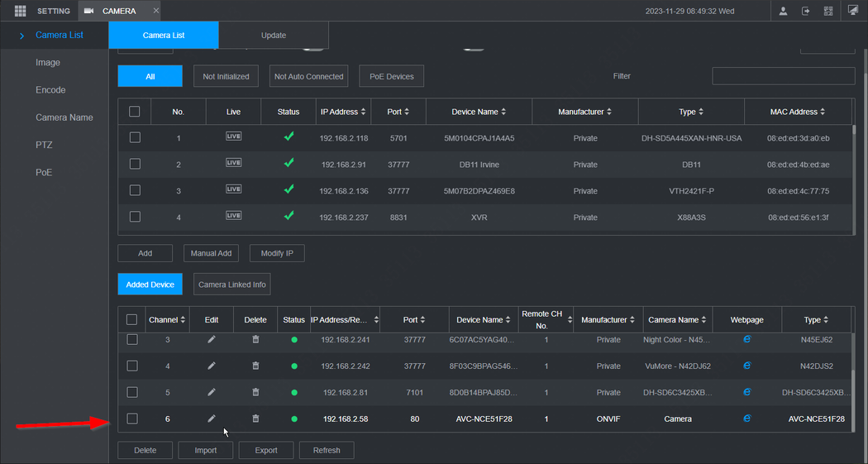Open the main menu grid icon

[20, 11]
